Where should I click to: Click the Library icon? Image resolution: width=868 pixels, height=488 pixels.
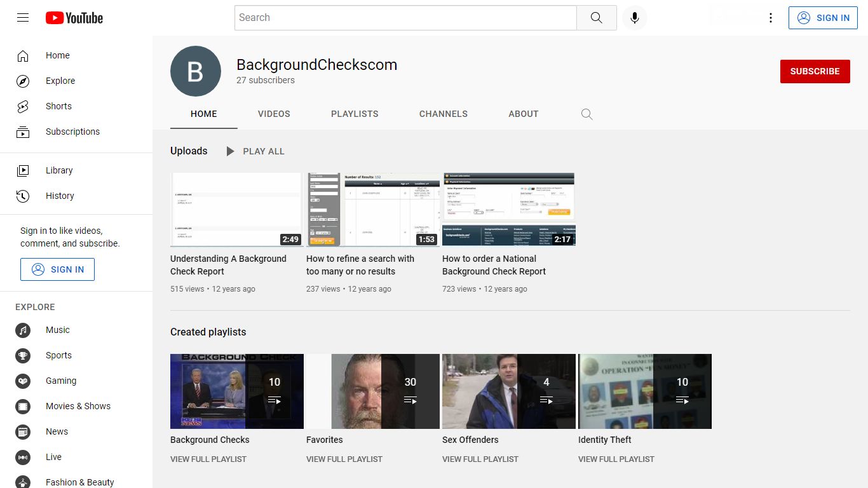click(23, 170)
